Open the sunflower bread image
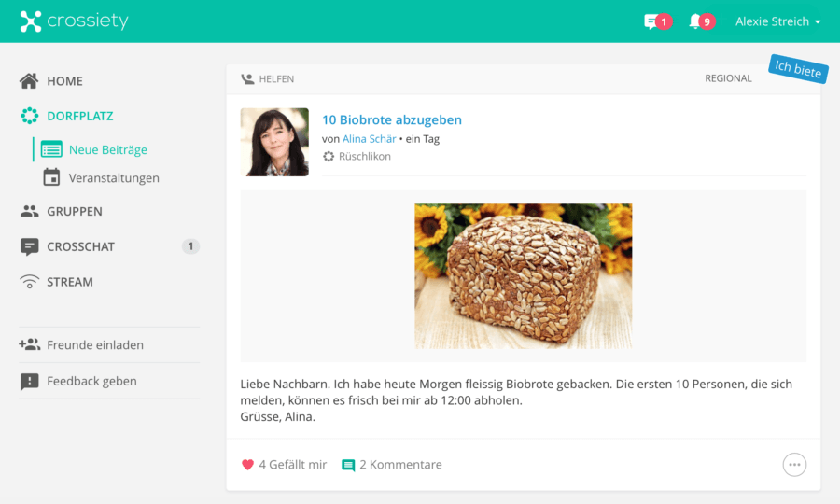The image size is (840, 504). click(x=523, y=276)
